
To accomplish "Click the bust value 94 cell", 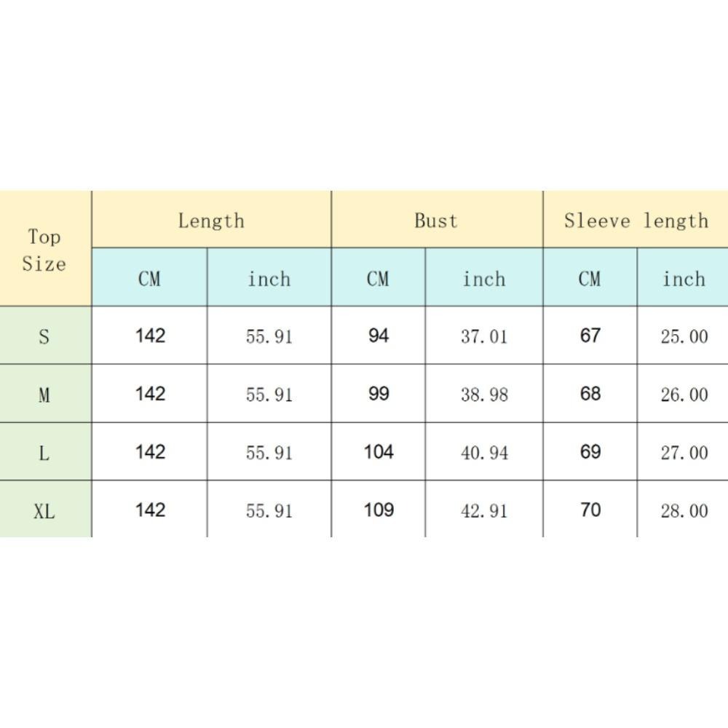I will pos(379,336).
